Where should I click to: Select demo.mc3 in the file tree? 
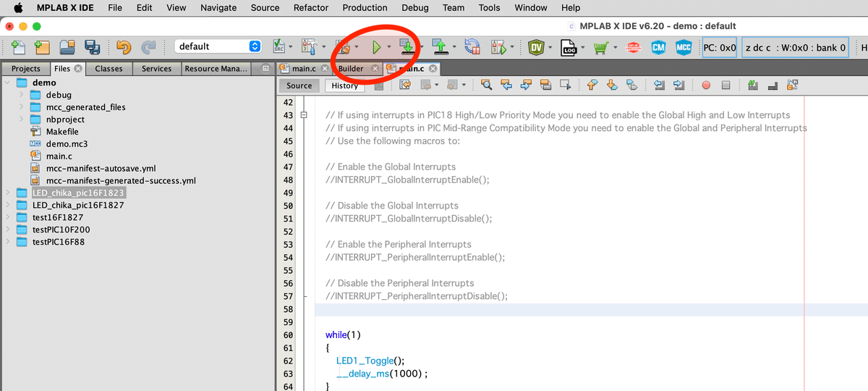(x=67, y=143)
